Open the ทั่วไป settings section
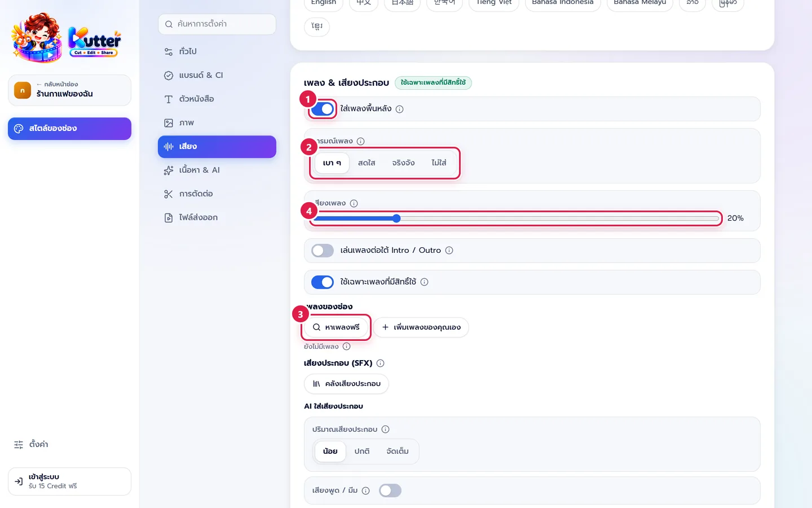Image resolution: width=812 pixels, height=508 pixels. click(217, 51)
